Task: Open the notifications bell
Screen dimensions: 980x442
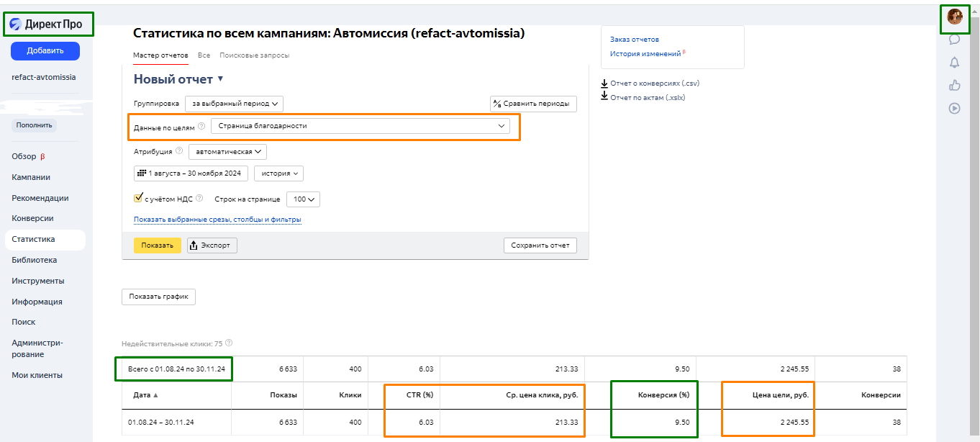Action: click(954, 63)
